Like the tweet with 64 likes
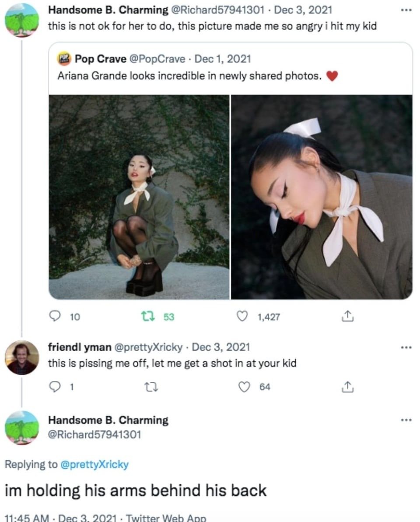The height and width of the screenshot is (522, 420). [245, 387]
